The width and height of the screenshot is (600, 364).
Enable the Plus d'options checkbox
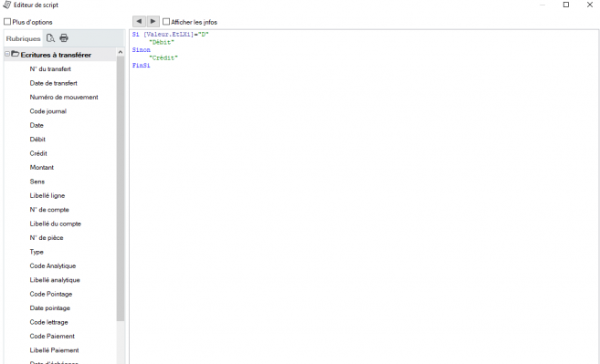click(x=7, y=21)
